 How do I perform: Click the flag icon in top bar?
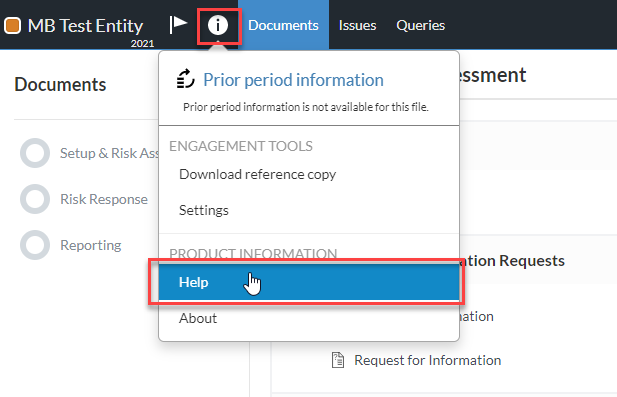[x=178, y=25]
